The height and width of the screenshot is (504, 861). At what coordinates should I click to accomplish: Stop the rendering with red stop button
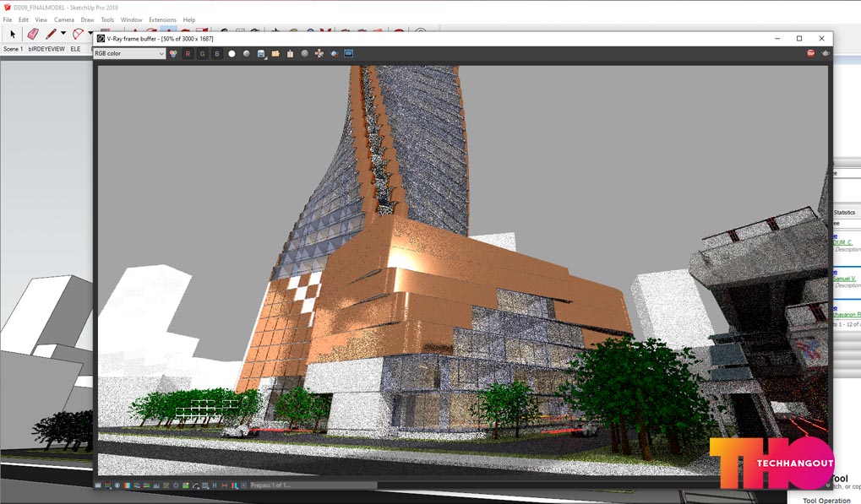click(811, 53)
